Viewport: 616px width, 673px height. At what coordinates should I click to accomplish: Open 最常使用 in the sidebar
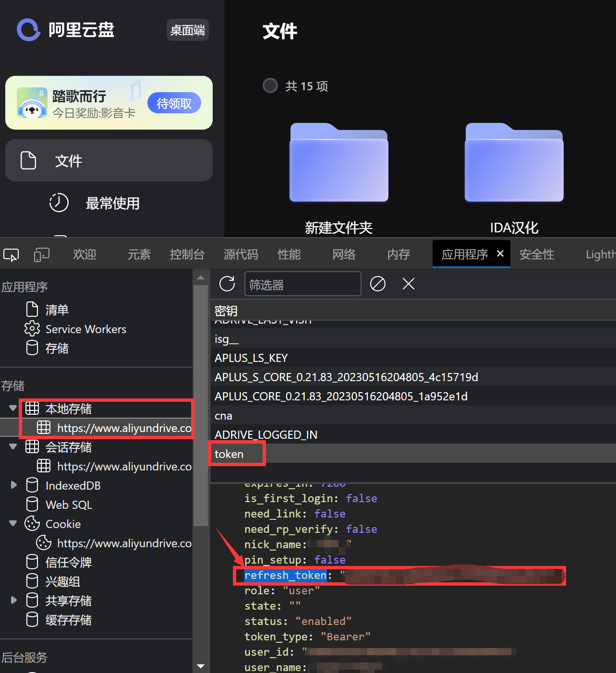[x=112, y=204]
